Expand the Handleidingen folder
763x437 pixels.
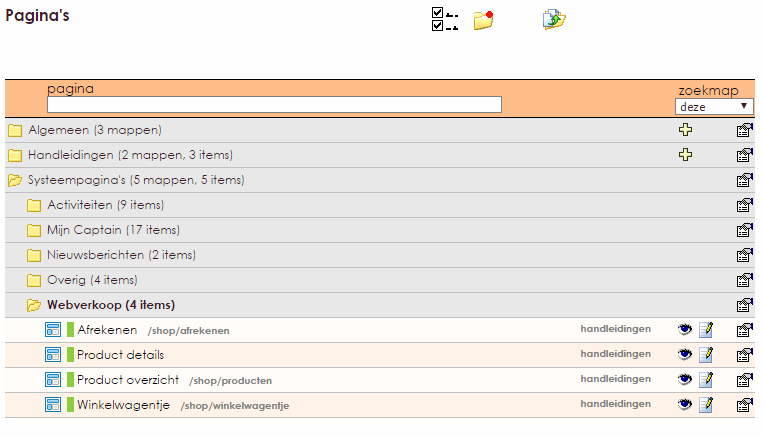[x=15, y=155]
